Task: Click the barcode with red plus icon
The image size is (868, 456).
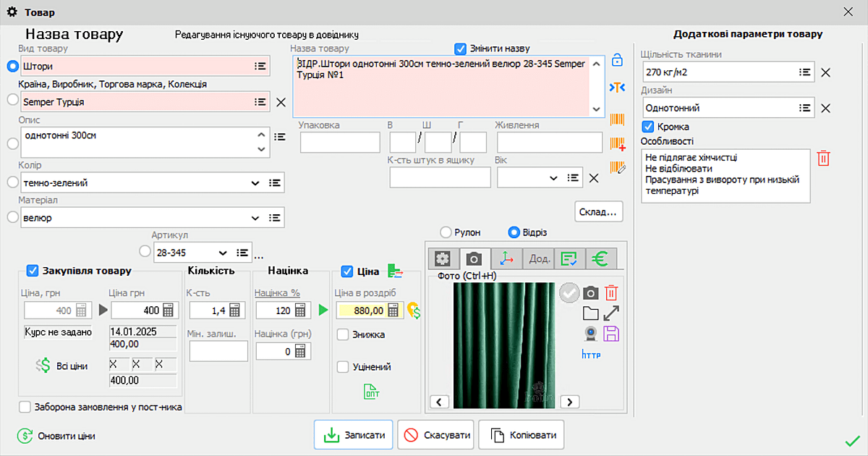Action: pyautogui.click(x=617, y=144)
